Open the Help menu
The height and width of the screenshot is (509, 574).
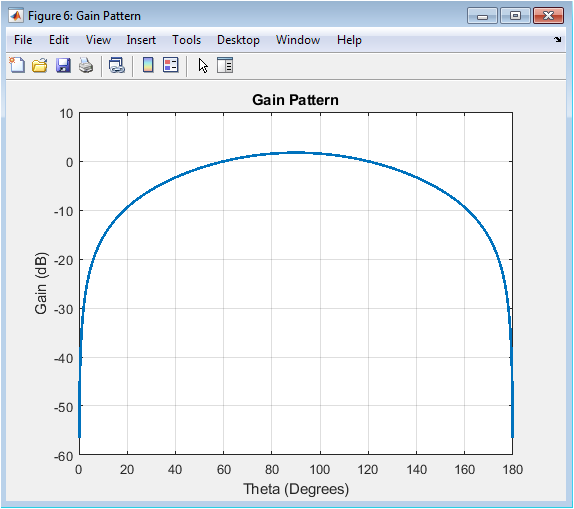coord(349,40)
